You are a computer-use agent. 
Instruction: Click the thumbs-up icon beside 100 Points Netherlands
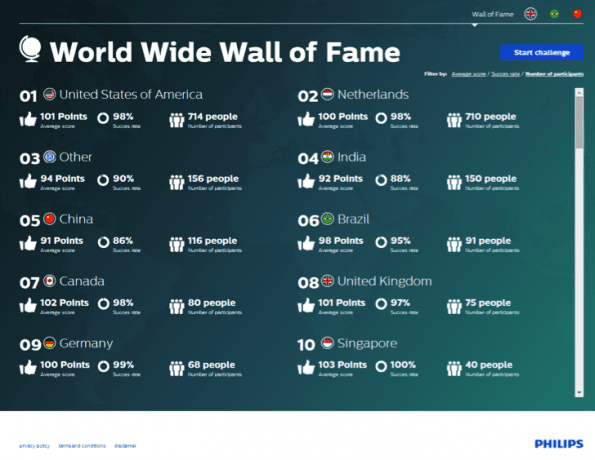tap(306, 119)
